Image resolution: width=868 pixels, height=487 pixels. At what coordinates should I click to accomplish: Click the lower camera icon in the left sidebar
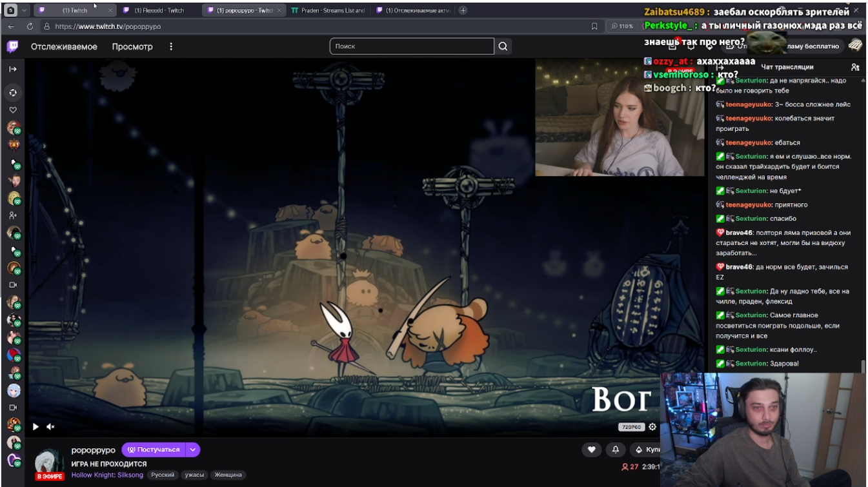click(13, 408)
